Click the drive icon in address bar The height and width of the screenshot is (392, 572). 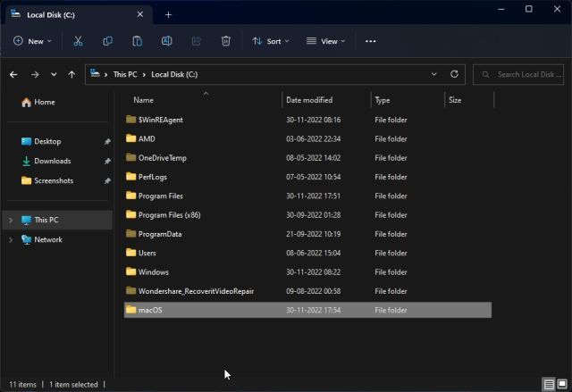[x=95, y=74]
